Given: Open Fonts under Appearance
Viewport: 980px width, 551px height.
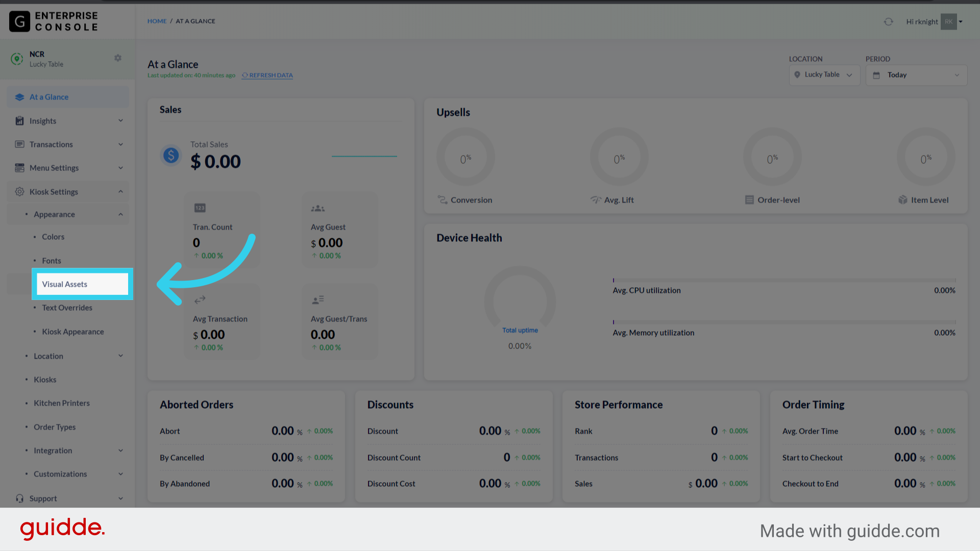Looking at the screenshot, I should coord(52,261).
